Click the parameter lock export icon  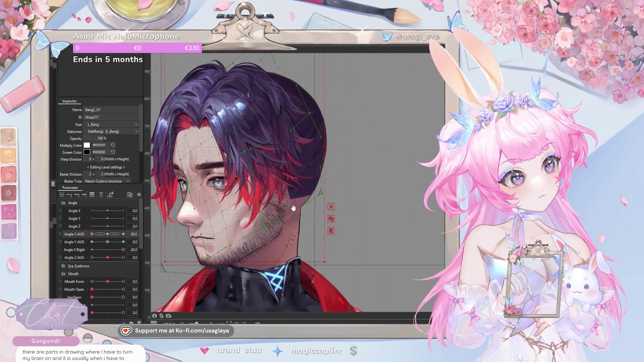click(x=110, y=195)
